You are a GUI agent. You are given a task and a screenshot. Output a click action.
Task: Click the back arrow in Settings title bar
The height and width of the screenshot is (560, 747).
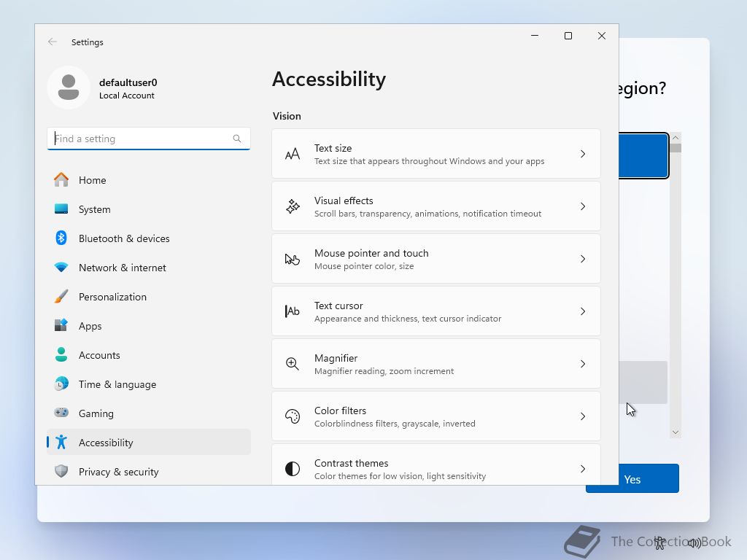tap(53, 42)
